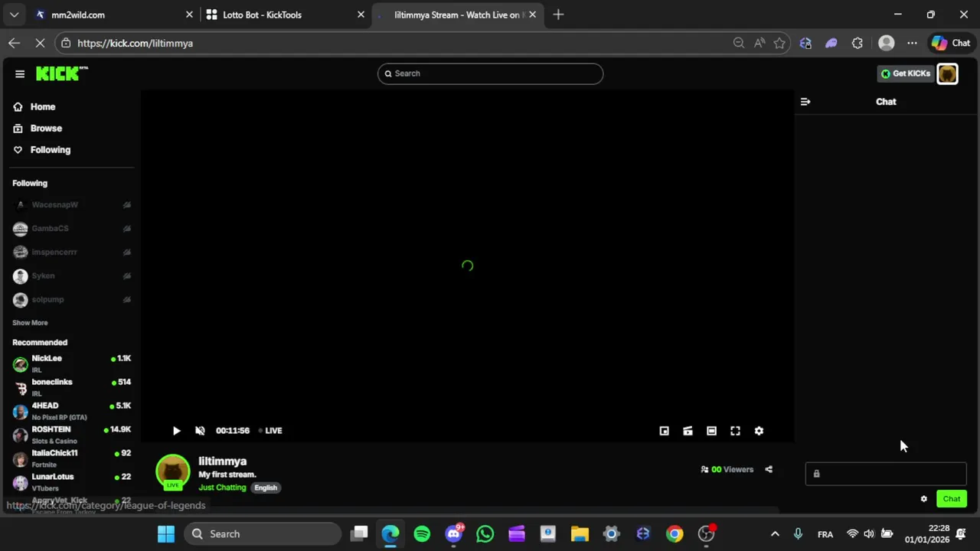This screenshot has width=980, height=551.
Task: Open Copilot Chat in browser toolbar
Action: coord(951,44)
